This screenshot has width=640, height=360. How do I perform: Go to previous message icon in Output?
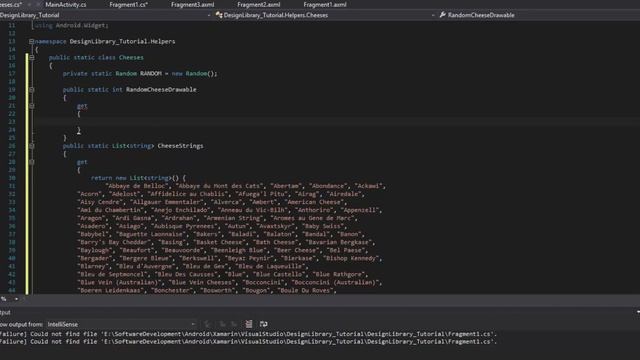[x=222, y=324]
